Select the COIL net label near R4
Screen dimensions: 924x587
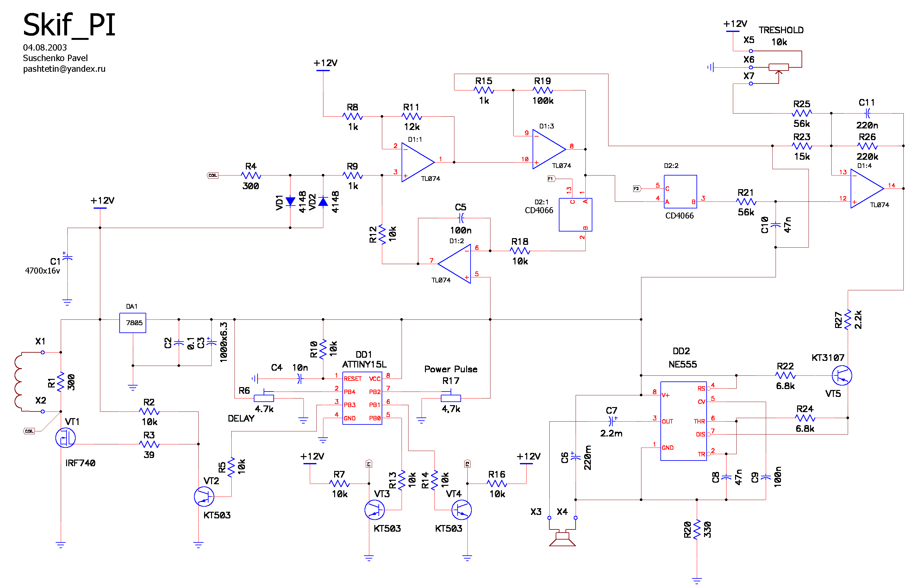coord(213,175)
